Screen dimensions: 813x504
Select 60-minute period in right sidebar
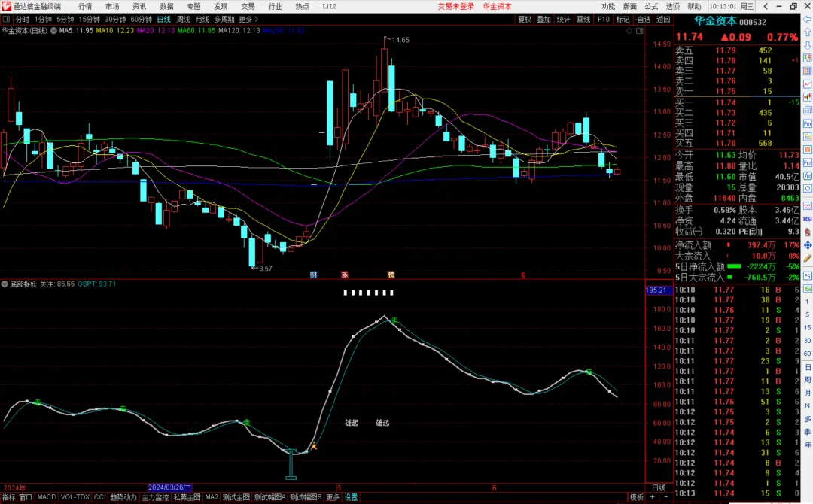807,354
